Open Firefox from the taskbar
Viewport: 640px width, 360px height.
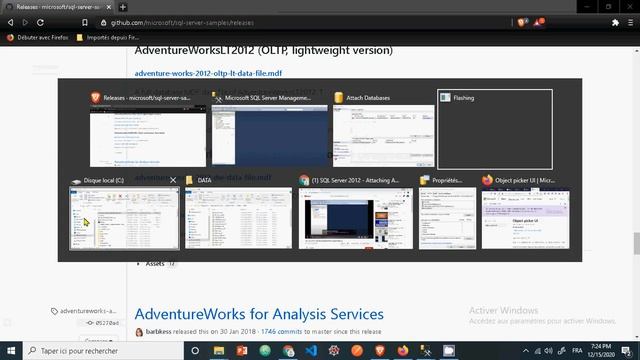tap(403, 351)
